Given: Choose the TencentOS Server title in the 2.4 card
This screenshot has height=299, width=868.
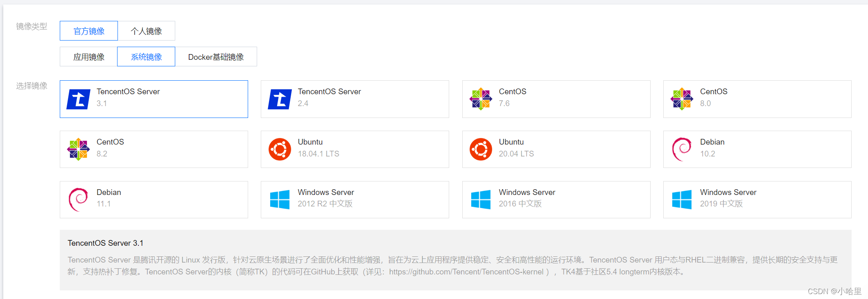Looking at the screenshot, I should (x=329, y=92).
